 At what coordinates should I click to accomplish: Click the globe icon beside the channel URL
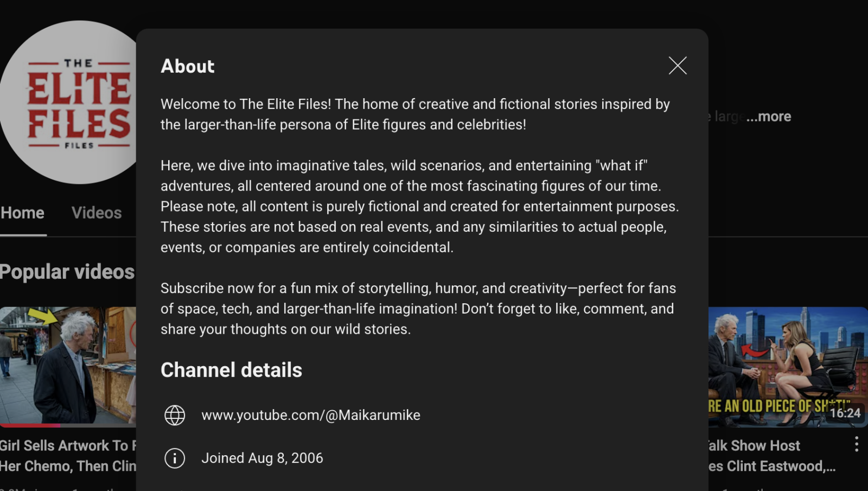175,415
